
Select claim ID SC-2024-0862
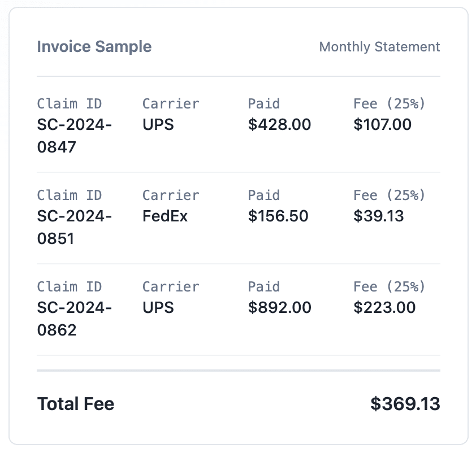[x=74, y=319]
